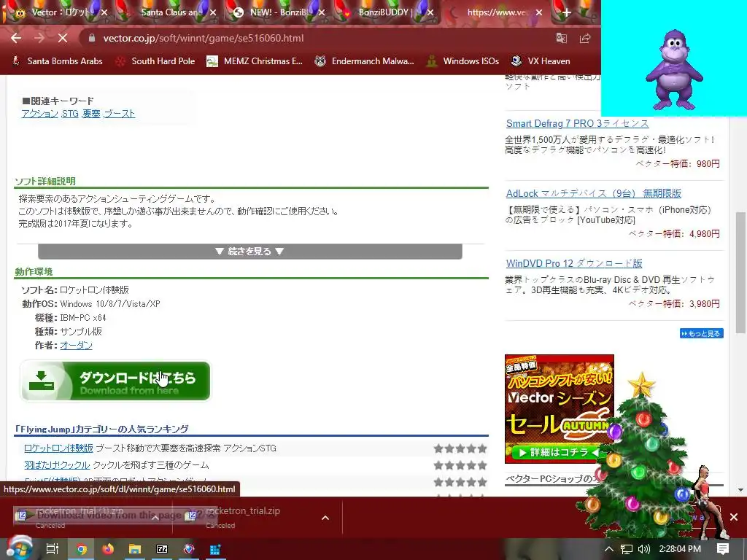Screen dimensions: 747x560
Task: Open a new browser tab
Action: pos(566,12)
